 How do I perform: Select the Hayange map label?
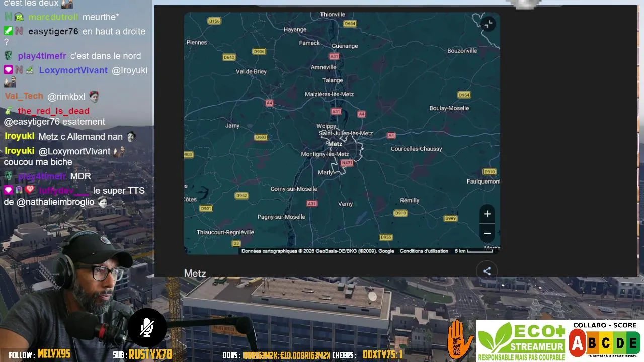click(x=295, y=30)
